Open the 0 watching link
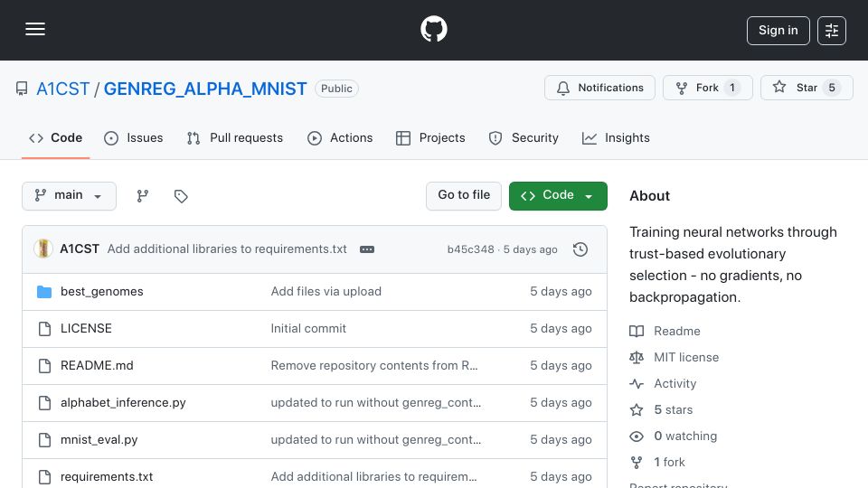868x488 pixels. tap(685, 436)
